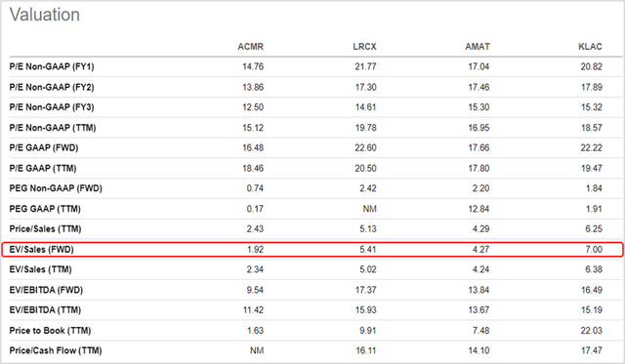The height and width of the screenshot is (364, 625).
Task: Select ACMR P/E GAAP TTM value 18.46
Action: pyautogui.click(x=253, y=168)
